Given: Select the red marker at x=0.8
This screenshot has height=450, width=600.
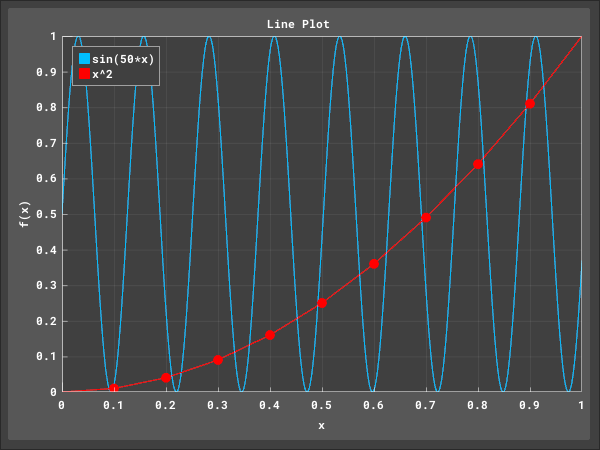Looking at the screenshot, I should click(478, 164).
